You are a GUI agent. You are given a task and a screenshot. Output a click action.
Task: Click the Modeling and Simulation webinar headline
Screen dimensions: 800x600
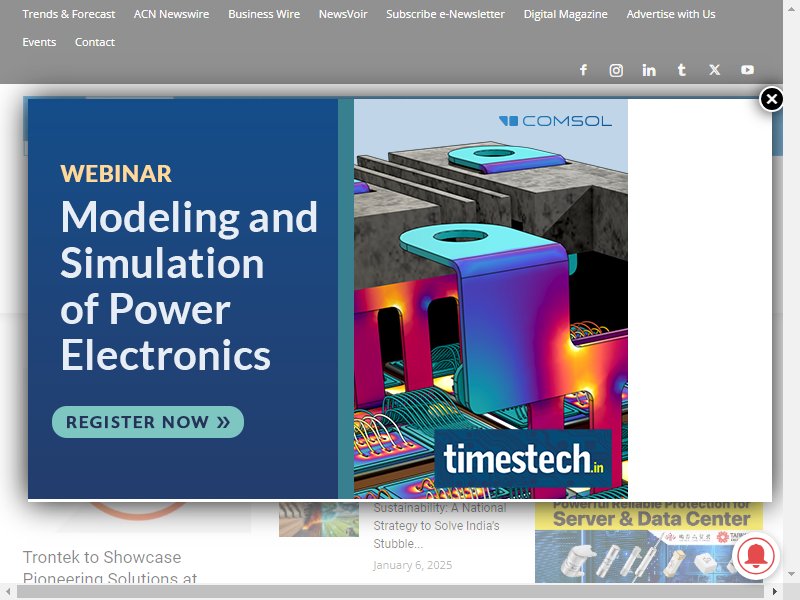click(x=189, y=286)
